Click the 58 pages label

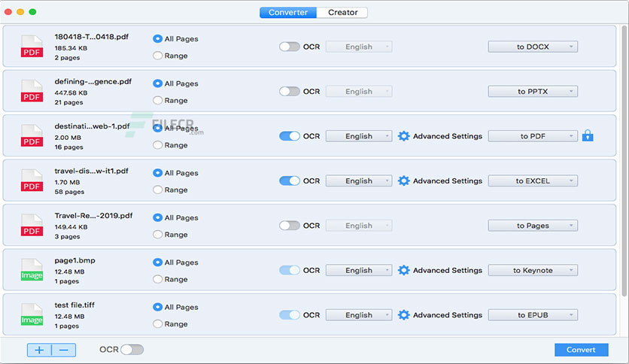click(x=69, y=192)
